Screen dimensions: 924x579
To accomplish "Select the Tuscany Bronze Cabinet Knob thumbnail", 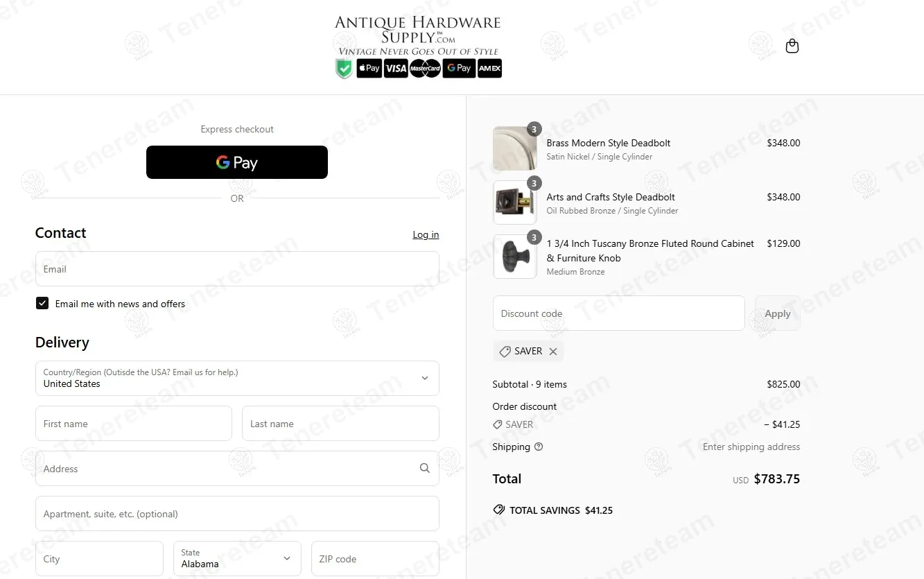I will 515,257.
